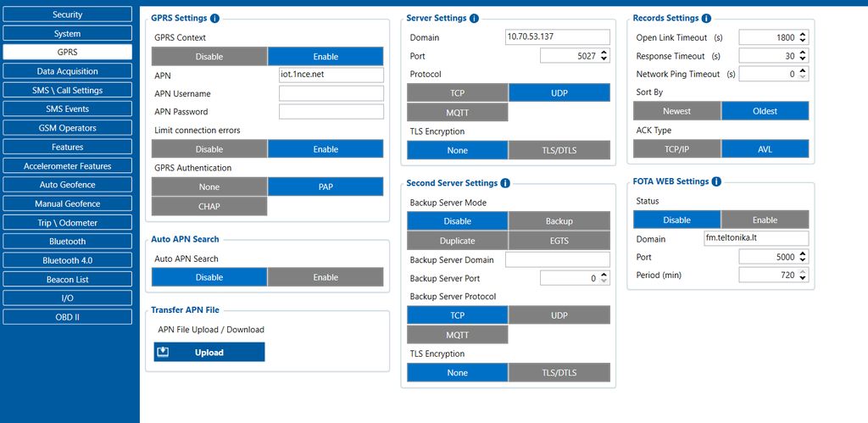Choose TLS/DTLS encryption in Server Settings

coord(559,150)
